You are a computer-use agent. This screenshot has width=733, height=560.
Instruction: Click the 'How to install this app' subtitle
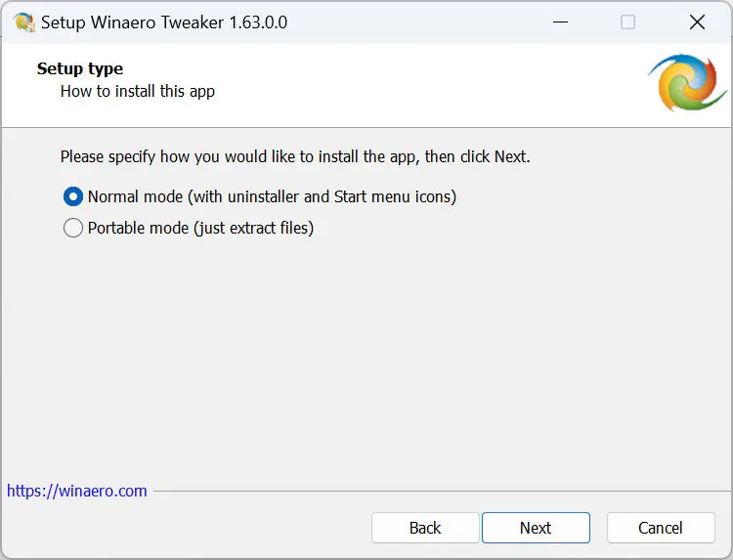[x=138, y=91]
